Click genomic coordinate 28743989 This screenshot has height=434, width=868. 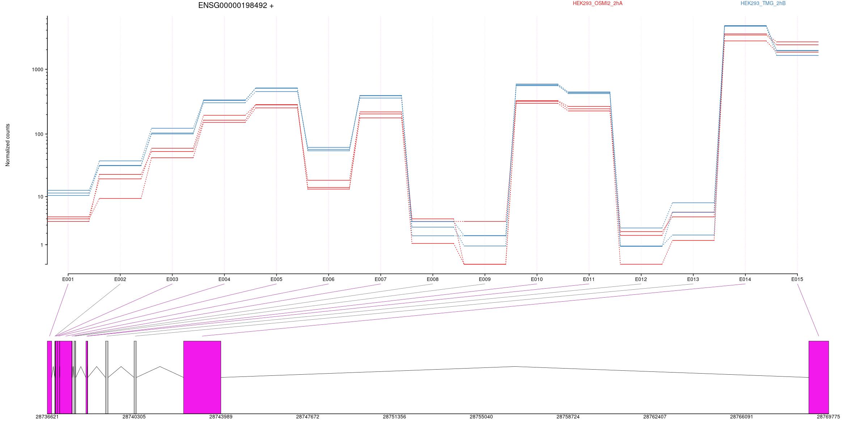[x=221, y=417]
